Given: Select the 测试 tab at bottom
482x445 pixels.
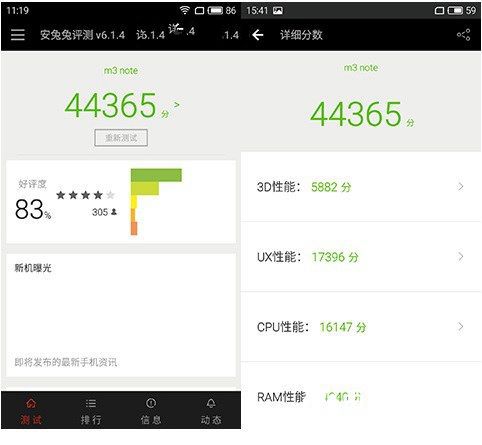Looking at the screenshot, I should click(31, 411).
